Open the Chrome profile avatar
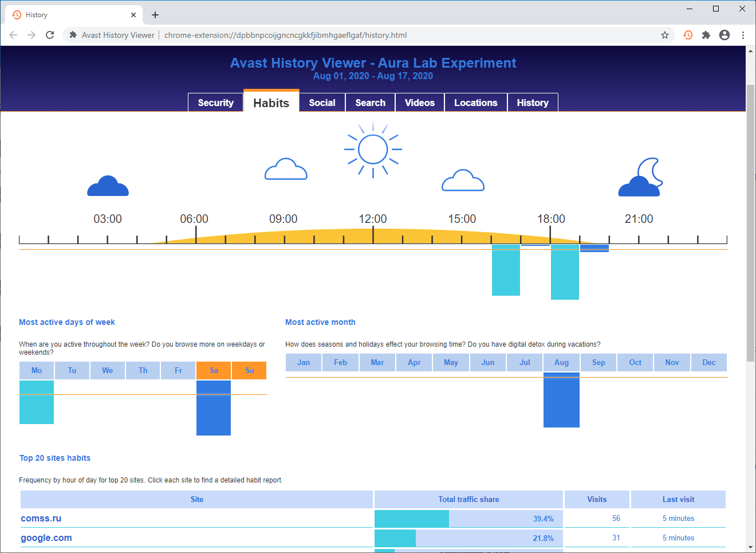Viewport: 756px width, 553px height. click(x=724, y=35)
